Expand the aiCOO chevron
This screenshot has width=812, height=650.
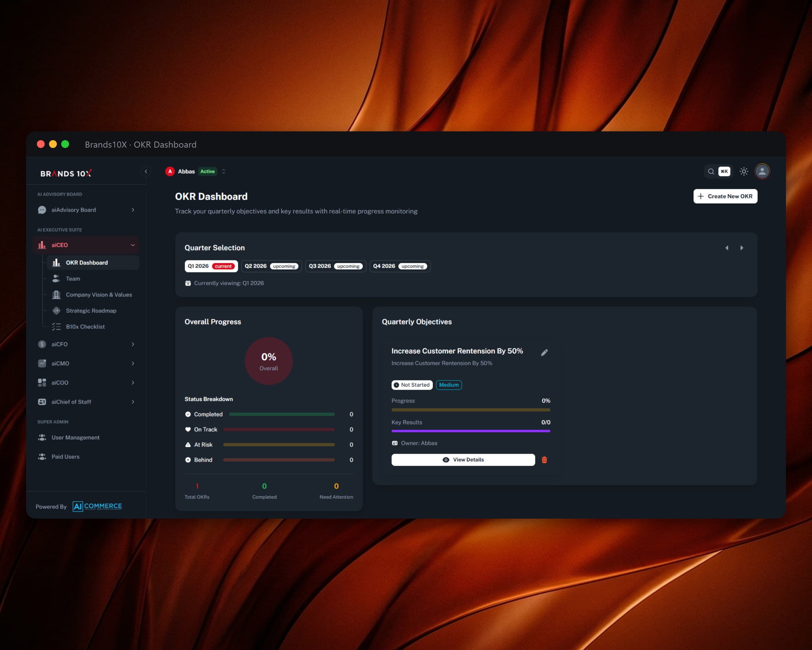tap(133, 383)
